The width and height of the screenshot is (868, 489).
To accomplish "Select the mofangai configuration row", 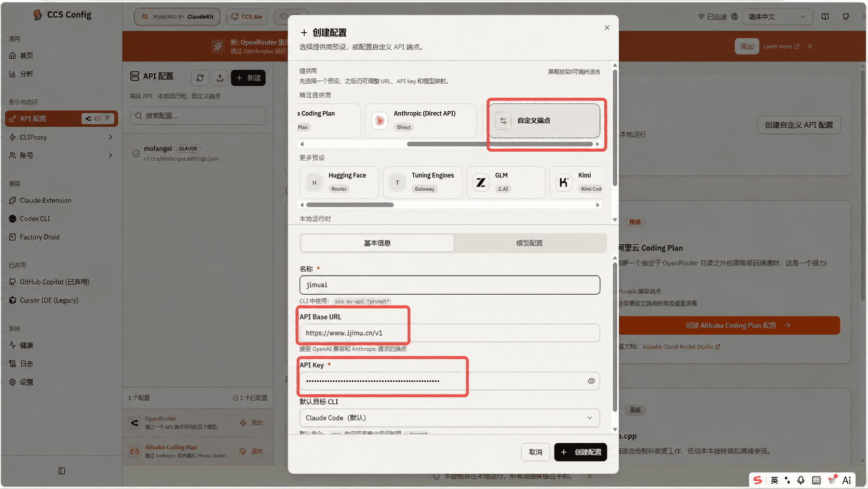I will tap(198, 153).
